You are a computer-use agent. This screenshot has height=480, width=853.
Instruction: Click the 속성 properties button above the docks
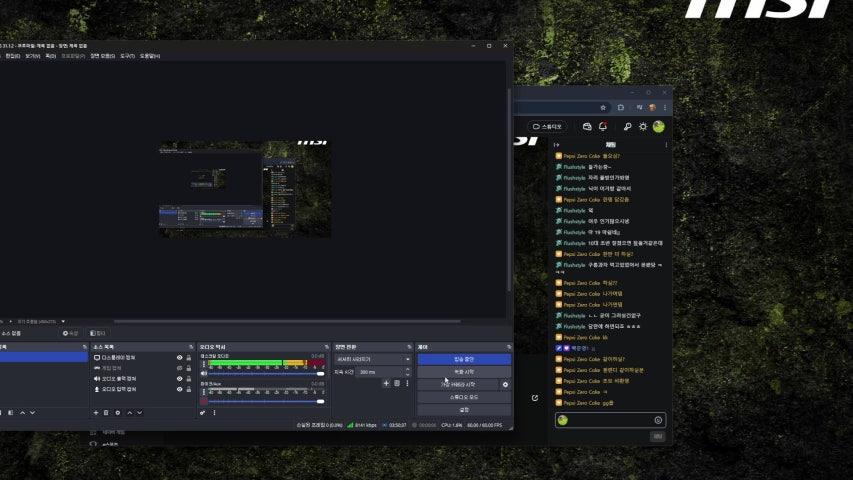[71, 333]
